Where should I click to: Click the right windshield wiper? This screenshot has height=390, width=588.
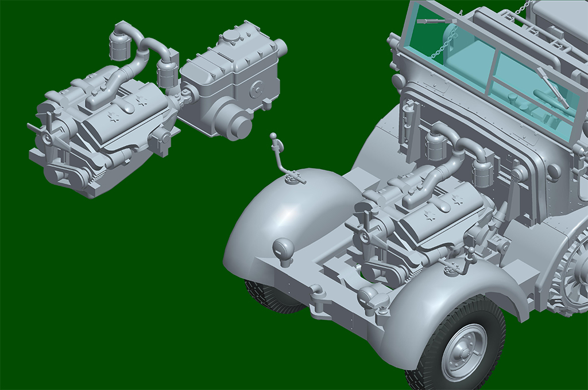(551, 87)
